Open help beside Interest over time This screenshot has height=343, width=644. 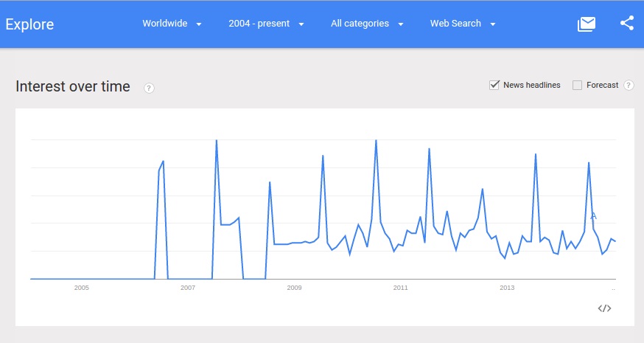(149, 89)
